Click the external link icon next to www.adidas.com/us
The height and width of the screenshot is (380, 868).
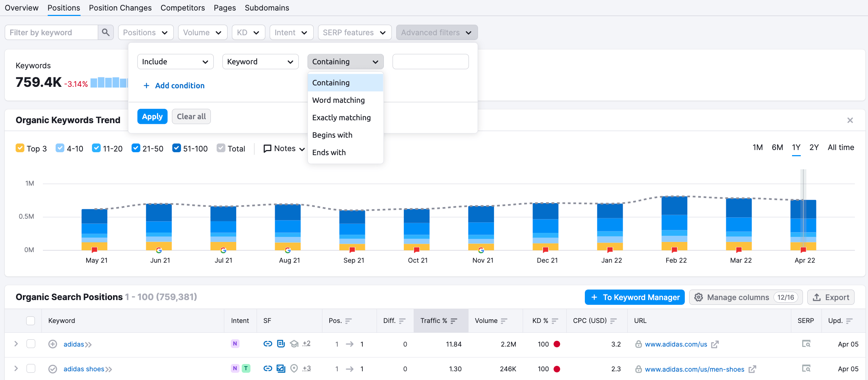tap(715, 344)
